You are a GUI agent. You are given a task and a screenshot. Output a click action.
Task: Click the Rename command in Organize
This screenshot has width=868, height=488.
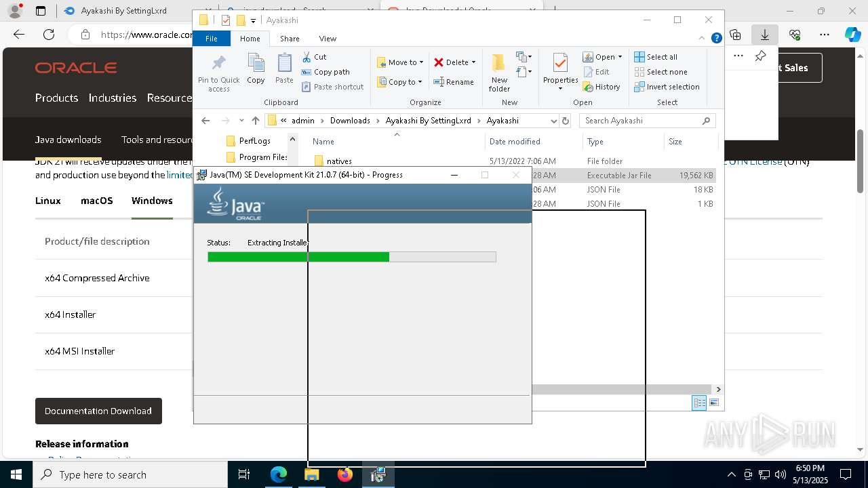click(x=454, y=82)
